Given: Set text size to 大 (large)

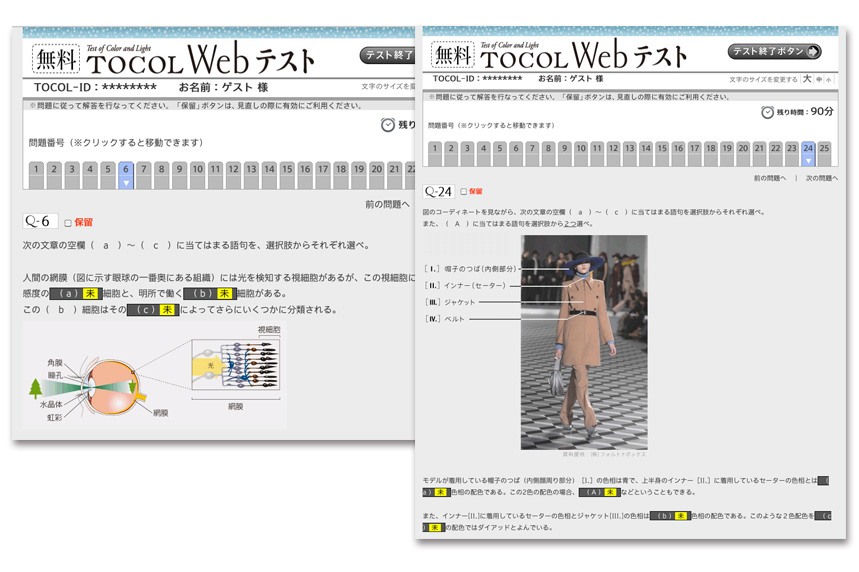Looking at the screenshot, I should pyautogui.click(x=808, y=79).
